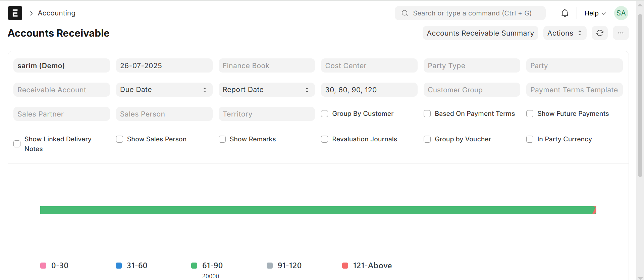Tick the Show Future Payments checkbox
Image resolution: width=644 pixels, height=280 pixels.
point(530,114)
